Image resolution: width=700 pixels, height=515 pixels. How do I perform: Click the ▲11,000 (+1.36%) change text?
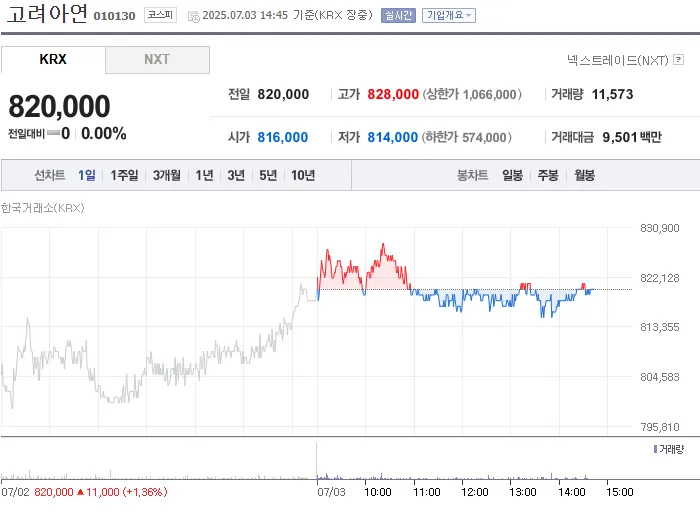pyautogui.click(x=122, y=492)
